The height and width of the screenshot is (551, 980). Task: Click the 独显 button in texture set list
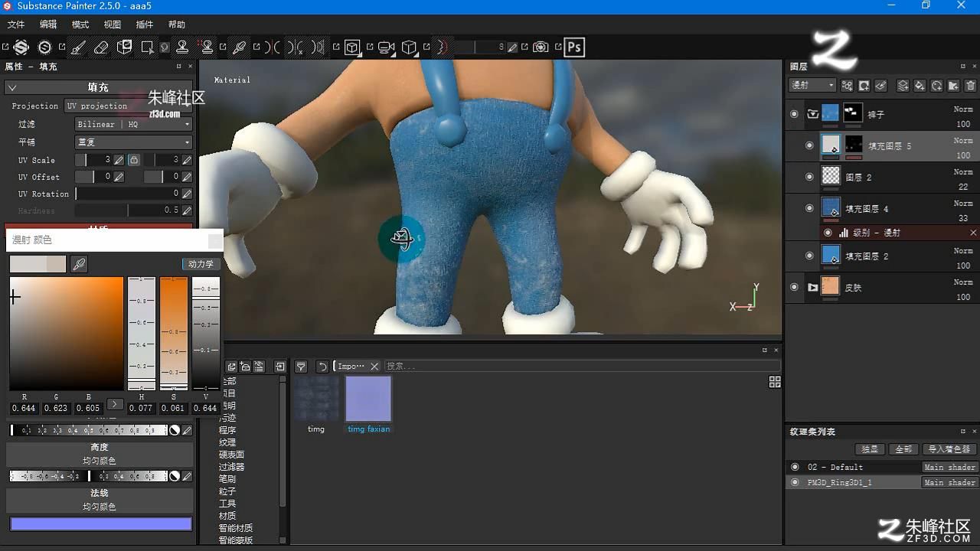pyautogui.click(x=870, y=449)
